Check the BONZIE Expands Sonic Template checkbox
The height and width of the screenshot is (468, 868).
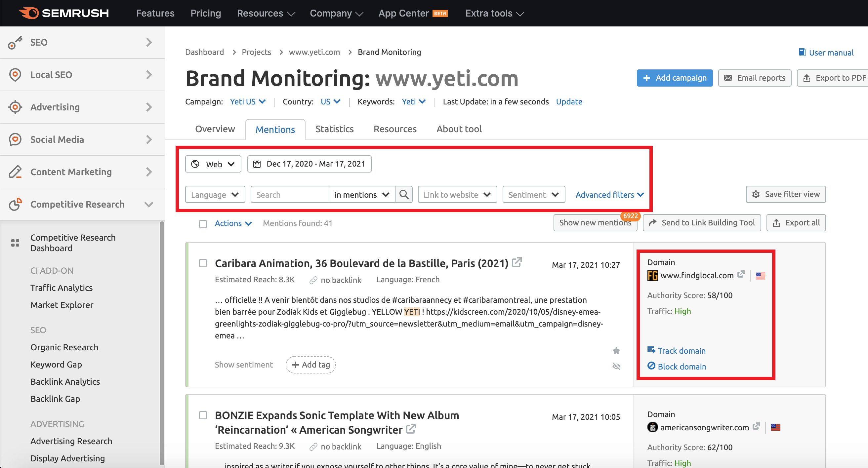203,415
